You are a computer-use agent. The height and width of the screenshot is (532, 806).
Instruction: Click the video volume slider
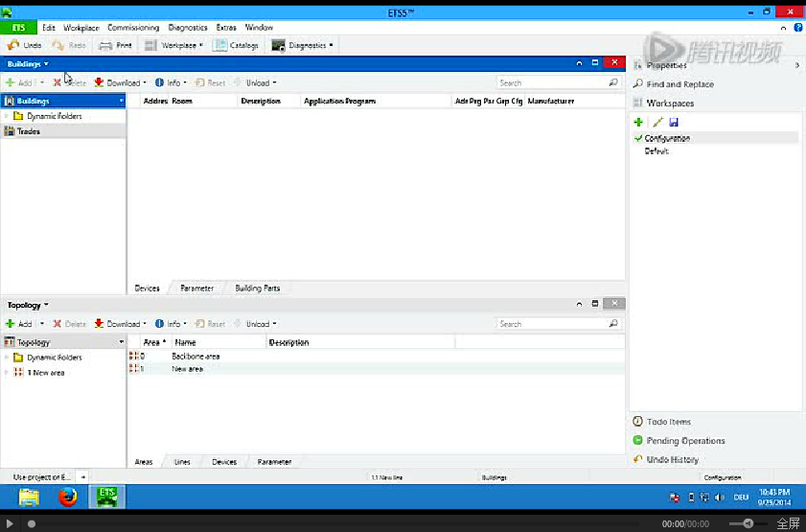pyautogui.click(x=748, y=523)
